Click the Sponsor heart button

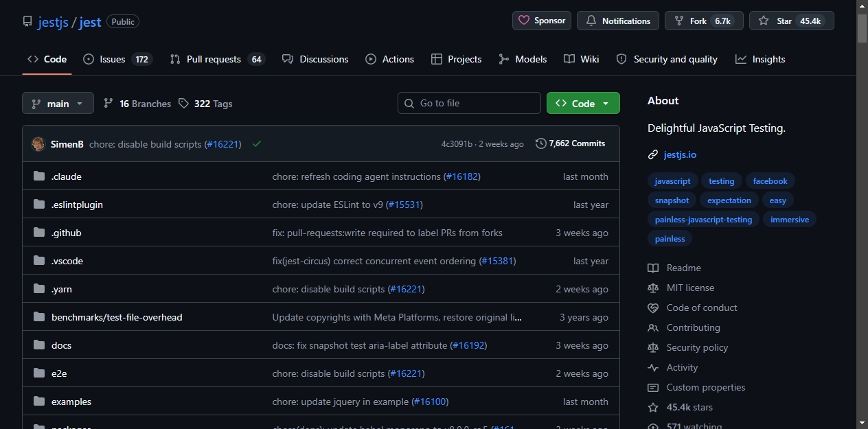click(x=542, y=21)
